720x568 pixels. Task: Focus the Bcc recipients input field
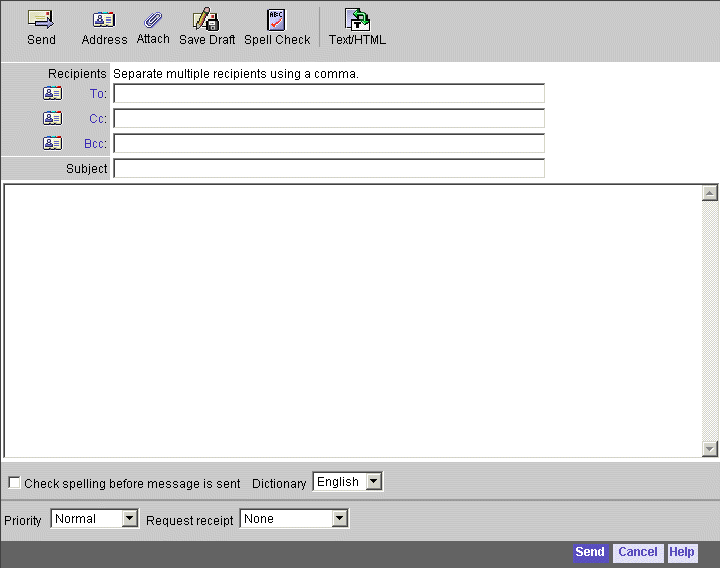[329, 143]
